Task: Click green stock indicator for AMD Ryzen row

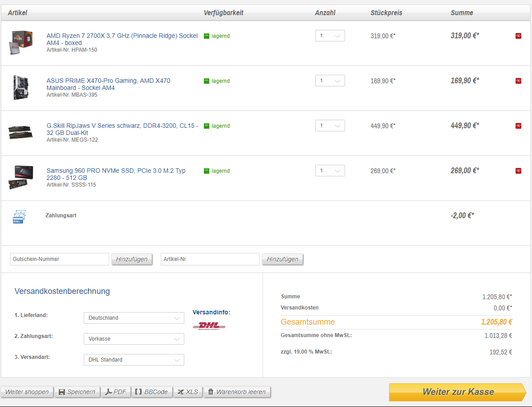Action: coord(206,36)
